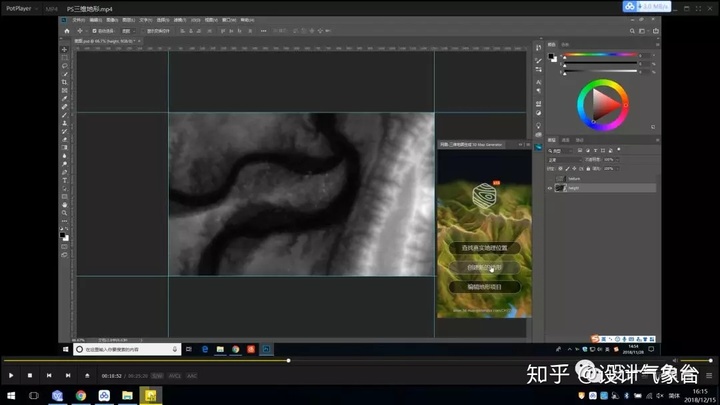Open the workspace switcher dropdown

[x=643, y=31]
